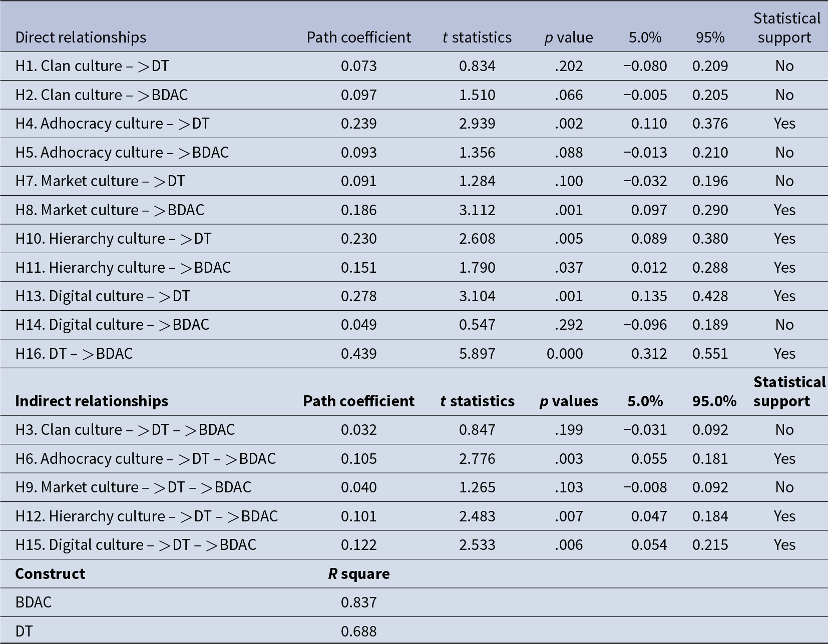828x644 pixels.
Task: Select 'H4. Adhocracy culture – >DT' row label
Action: click(112, 124)
